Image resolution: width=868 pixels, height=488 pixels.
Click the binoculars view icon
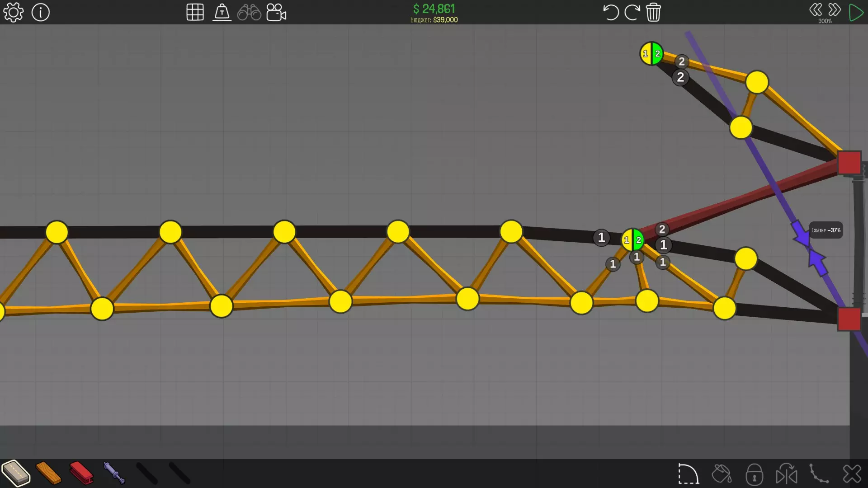click(x=249, y=12)
